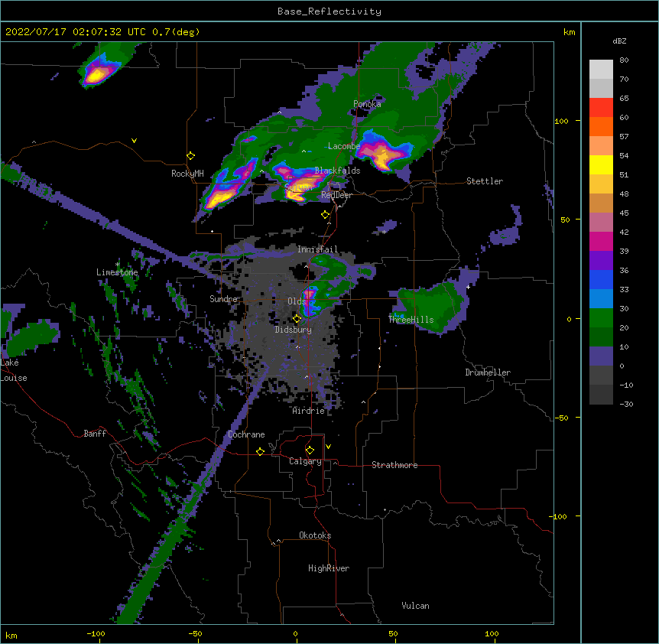Click the Innisfail city label
This screenshot has width=659, height=644.
317,249
